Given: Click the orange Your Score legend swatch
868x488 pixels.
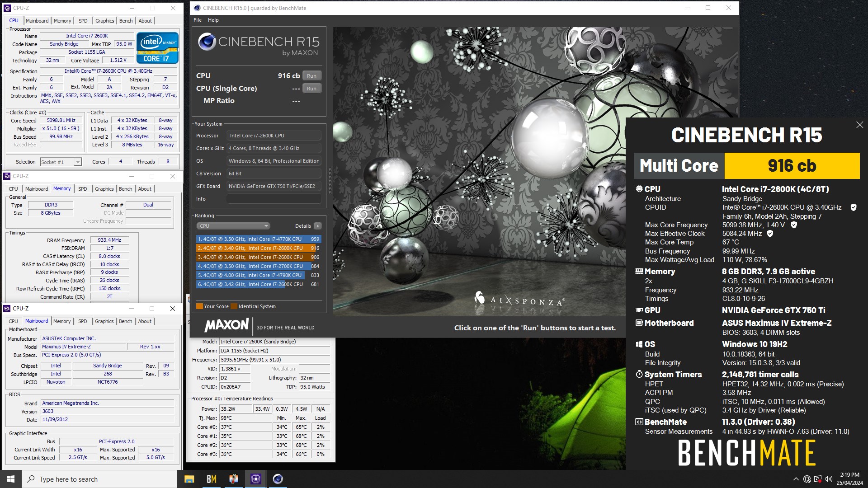Looking at the screenshot, I should (199, 306).
